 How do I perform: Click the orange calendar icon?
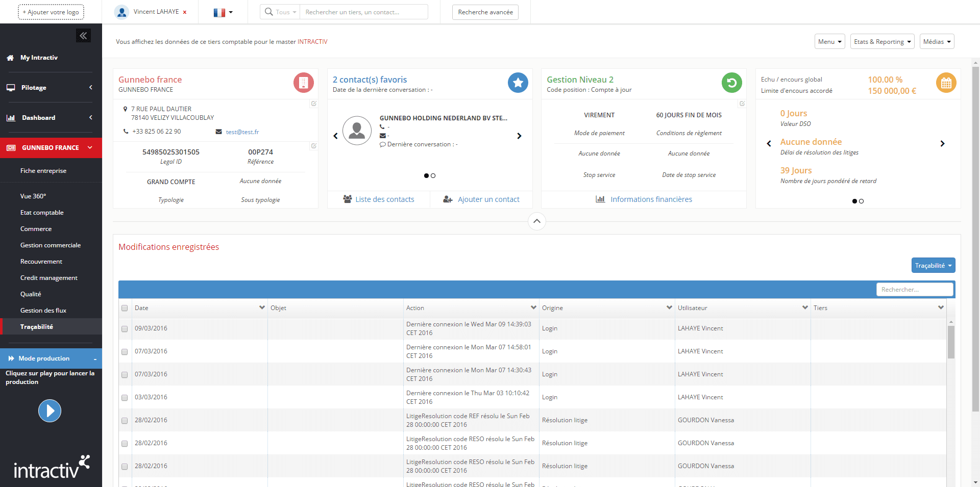pyautogui.click(x=946, y=83)
